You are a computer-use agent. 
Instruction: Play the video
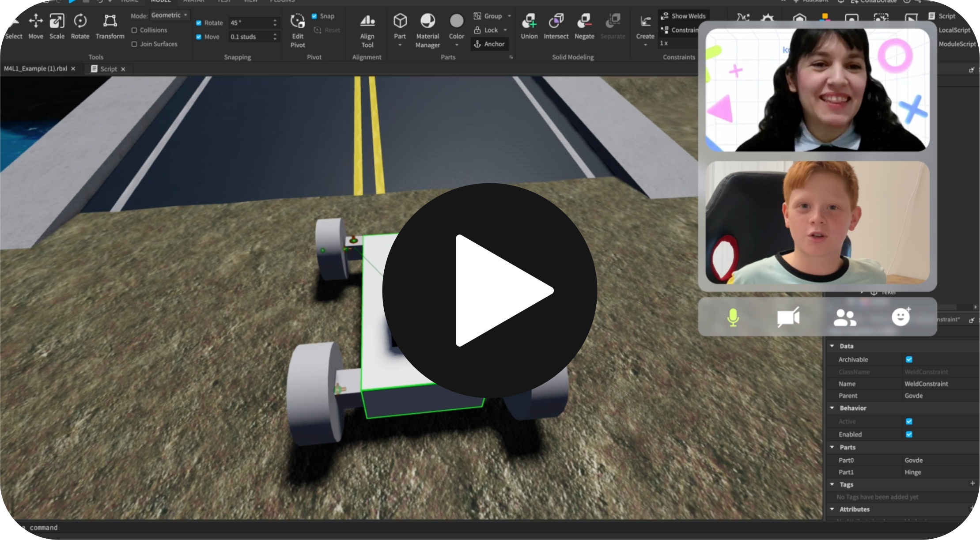(x=490, y=291)
